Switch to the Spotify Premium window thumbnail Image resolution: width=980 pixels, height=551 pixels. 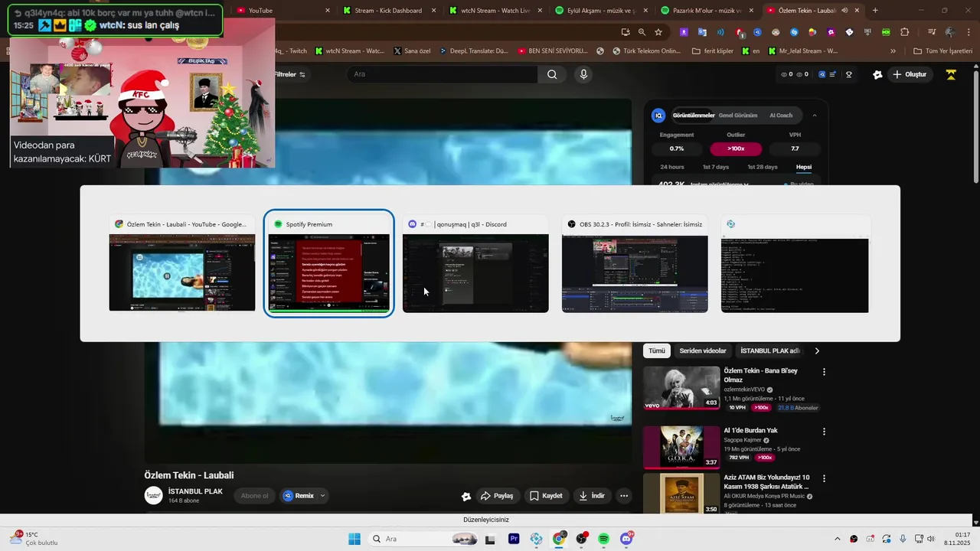coord(328,263)
